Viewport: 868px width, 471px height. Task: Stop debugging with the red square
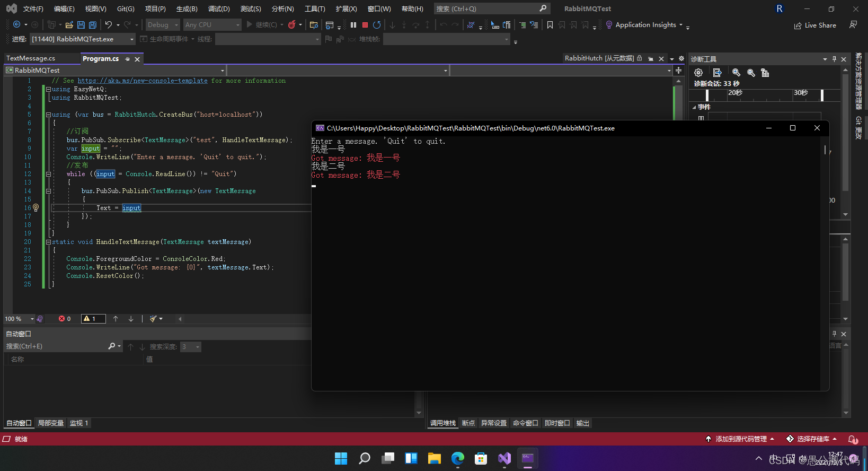(365, 24)
